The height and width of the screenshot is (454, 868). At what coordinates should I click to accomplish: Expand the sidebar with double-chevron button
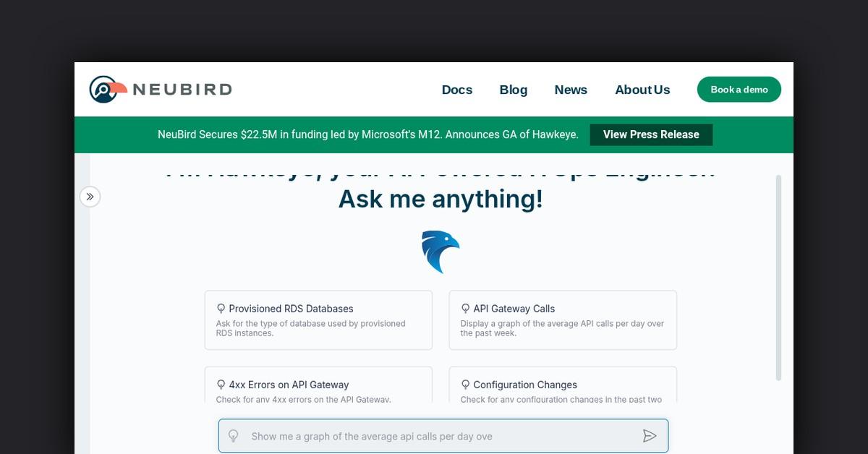[90, 197]
